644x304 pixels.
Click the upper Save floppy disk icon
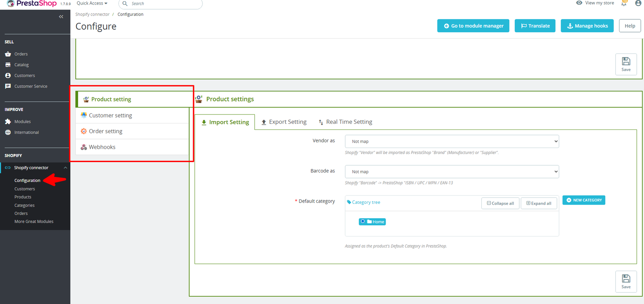pyautogui.click(x=626, y=61)
